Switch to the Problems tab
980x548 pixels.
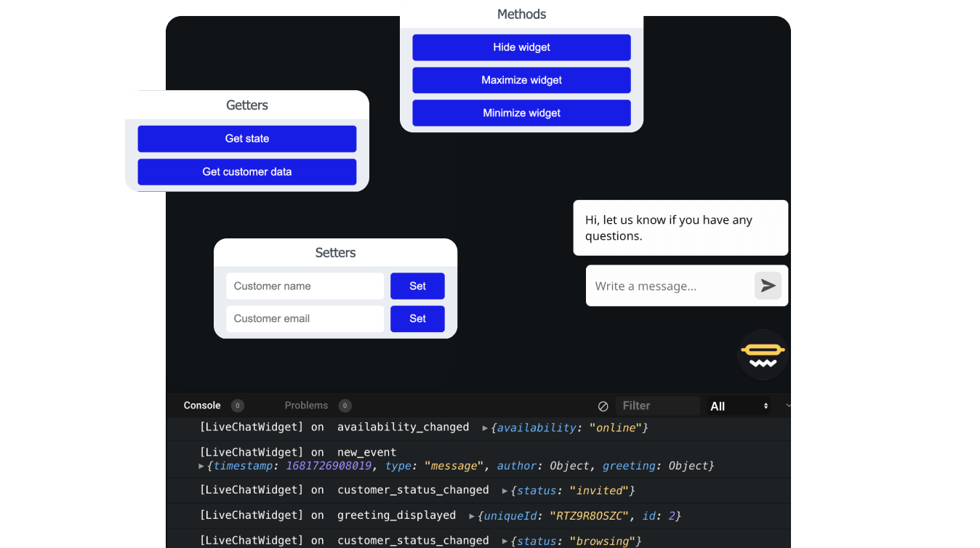coord(306,406)
